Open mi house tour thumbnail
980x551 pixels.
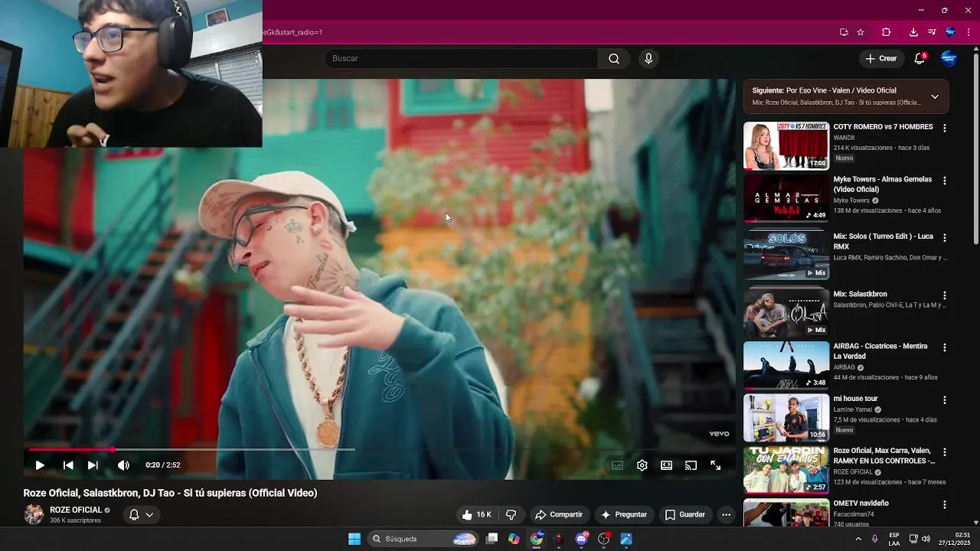click(786, 418)
